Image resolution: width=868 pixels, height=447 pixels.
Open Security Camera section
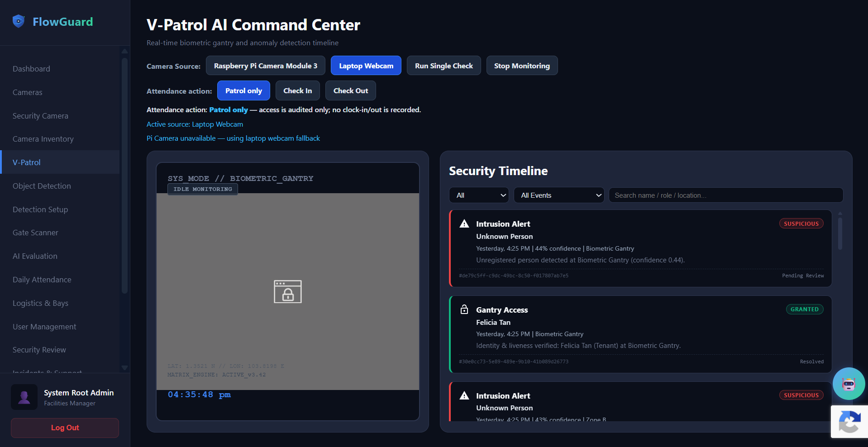[60, 116]
